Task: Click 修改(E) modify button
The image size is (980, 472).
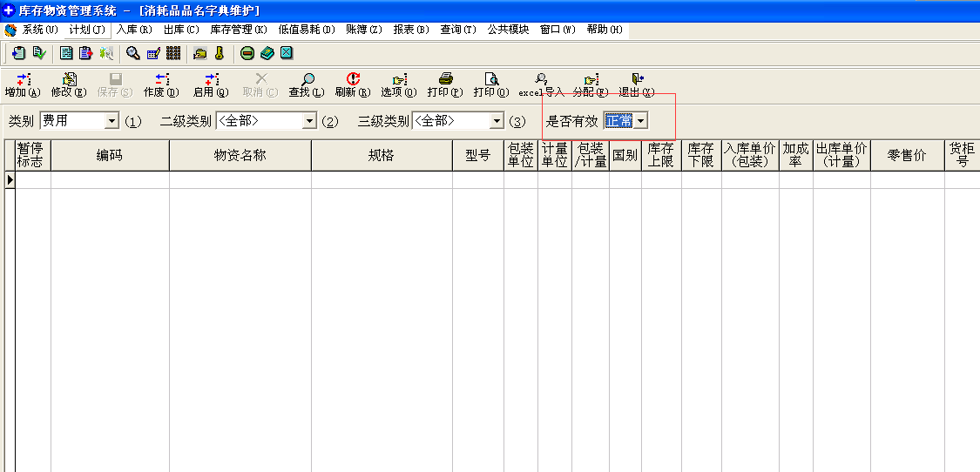Action: pos(69,85)
